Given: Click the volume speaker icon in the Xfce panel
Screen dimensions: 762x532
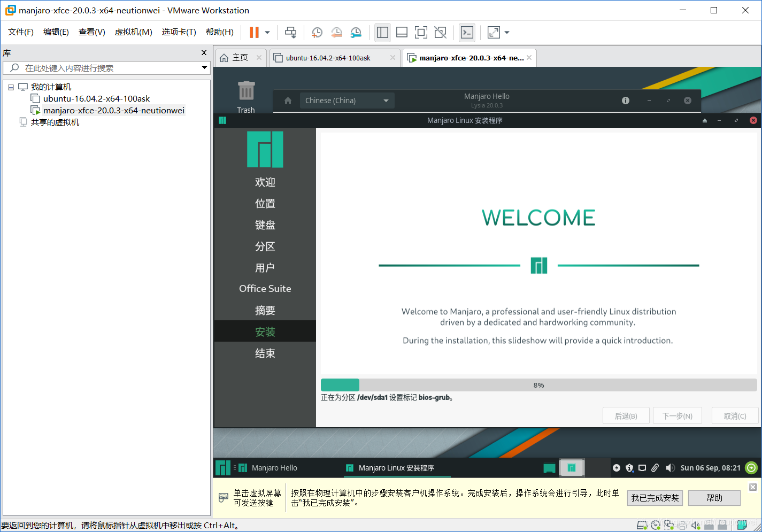Looking at the screenshot, I should 670,468.
